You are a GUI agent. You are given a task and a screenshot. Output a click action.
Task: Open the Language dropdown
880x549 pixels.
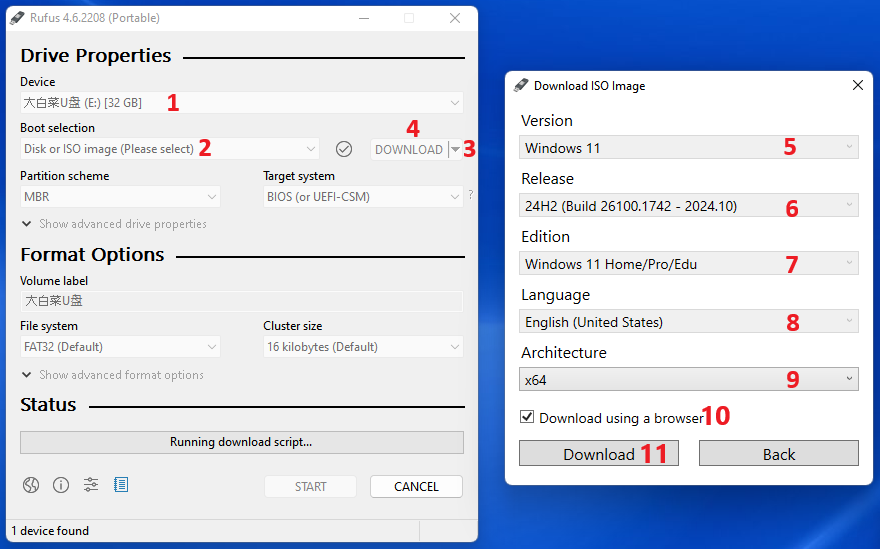pyautogui.click(x=689, y=322)
